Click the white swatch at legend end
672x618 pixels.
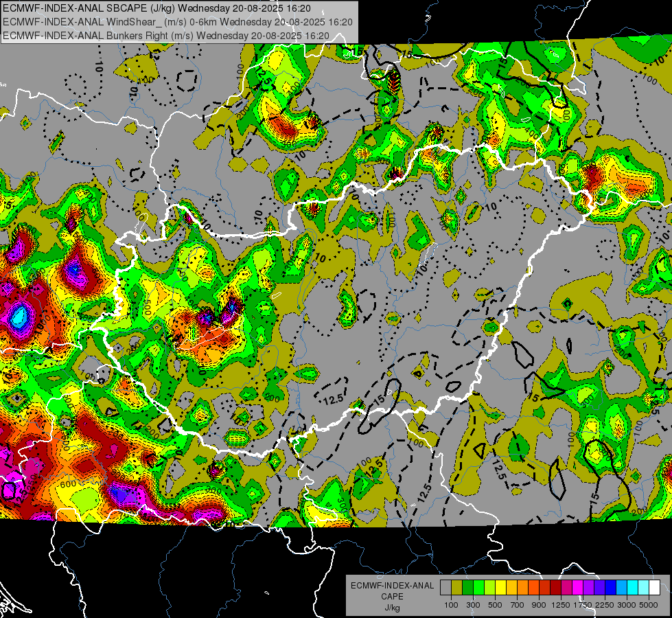(x=655, y=588)
